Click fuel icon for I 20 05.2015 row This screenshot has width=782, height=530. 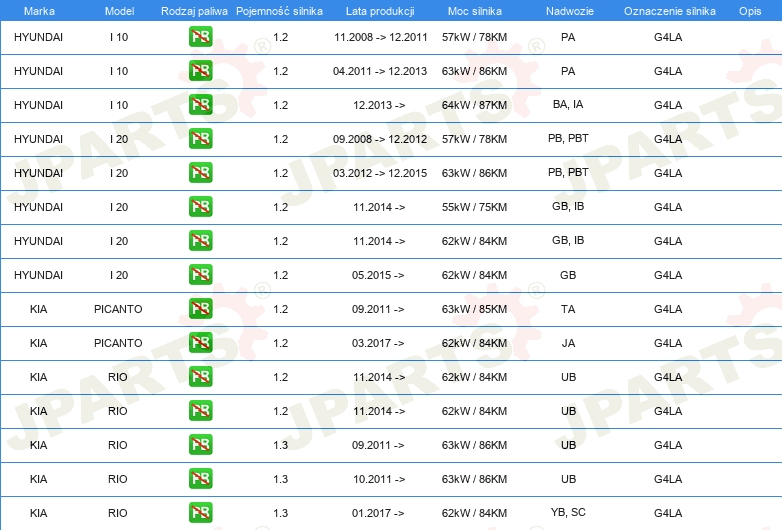point(200,275)
